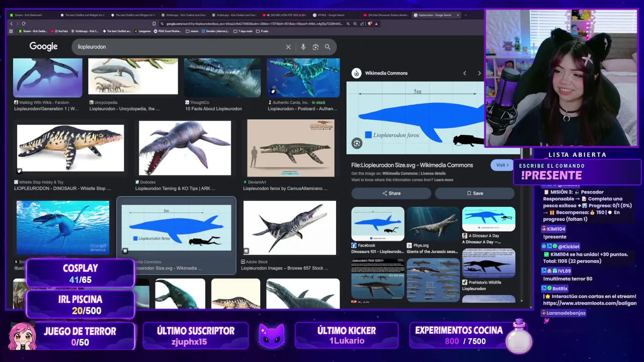The height and width of the screenshot is (362, 644).
Task: Click the streamloots.com link in chat
Action: (590, 303)
